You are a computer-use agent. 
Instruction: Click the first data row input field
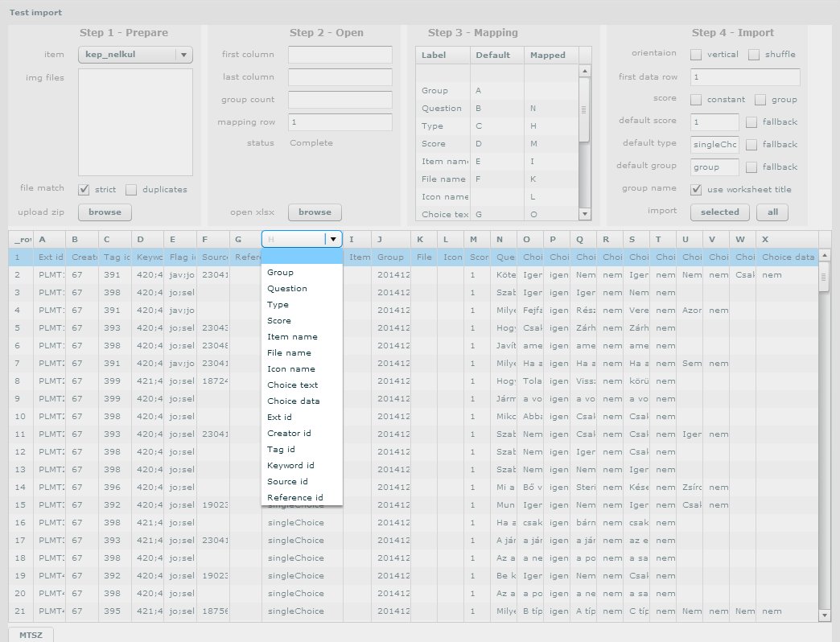click(x=744, y=77)
